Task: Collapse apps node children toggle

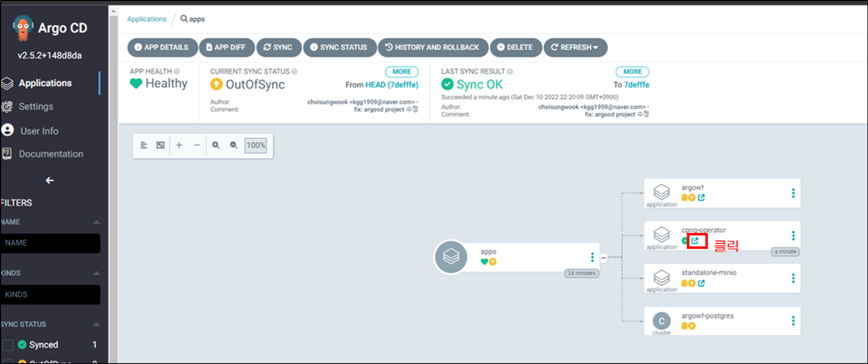Action: tap(603, 258)
